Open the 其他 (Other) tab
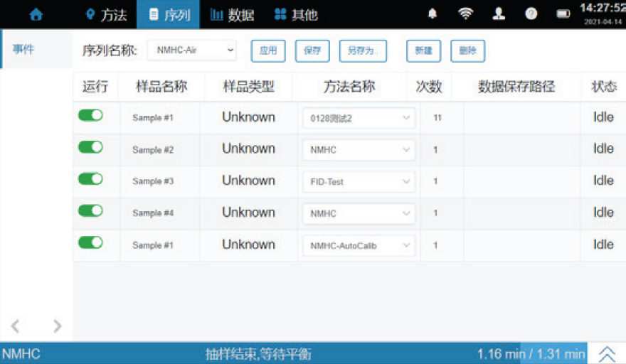The height and width of the screenshot is (364, 626). click(x=296, y=15)
